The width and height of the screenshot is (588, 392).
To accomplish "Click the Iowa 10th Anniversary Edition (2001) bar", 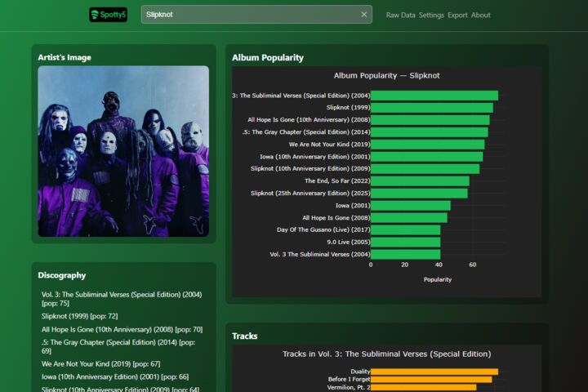I will click(427, 157).
